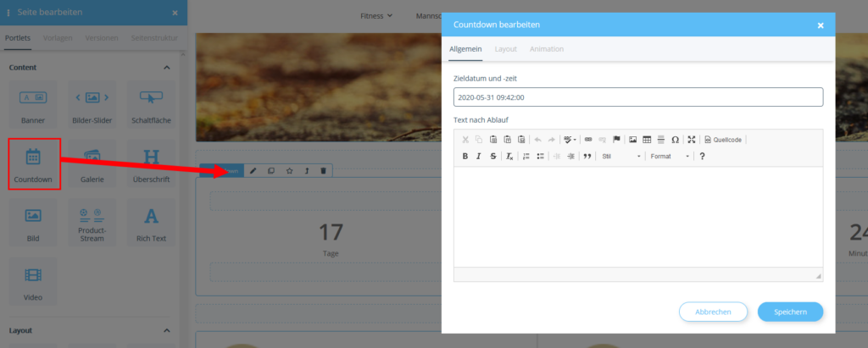Open the editor help question mark
Viewport: 868px width, 348px height.
click(702, 157)
